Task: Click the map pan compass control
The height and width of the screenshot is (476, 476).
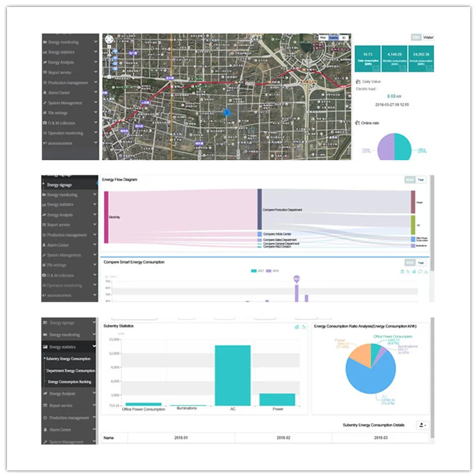Action: point(109,39)
